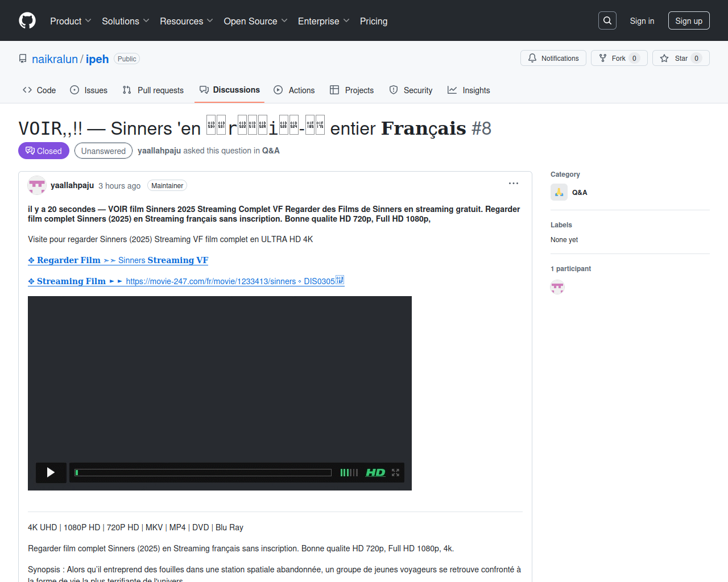The height and width of the screenshot is (582, 728).
Task: Click the HD quality icon in player
Action: (x=375, y=472)
